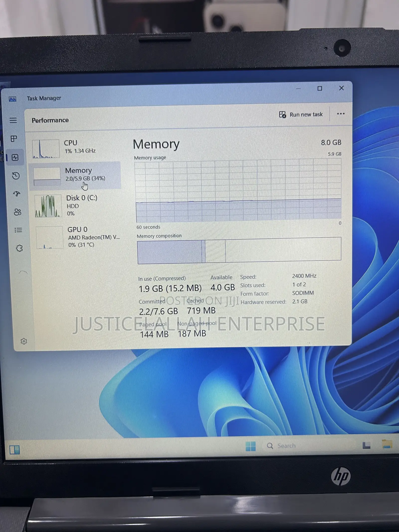Open the Details page icon
The width and height of the screenshot is (399, 532).
point(18,230)
